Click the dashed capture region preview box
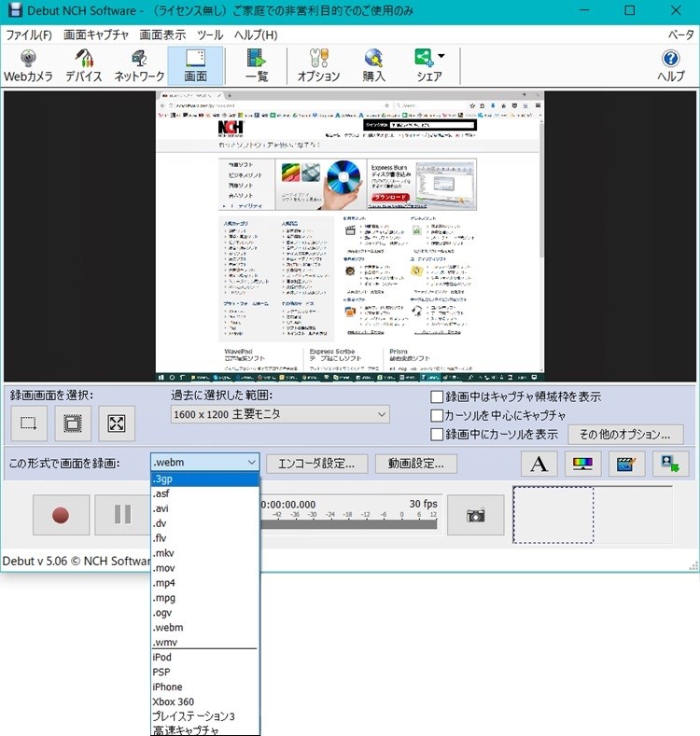Screen dimensions: 700x736 pos(553,514)
